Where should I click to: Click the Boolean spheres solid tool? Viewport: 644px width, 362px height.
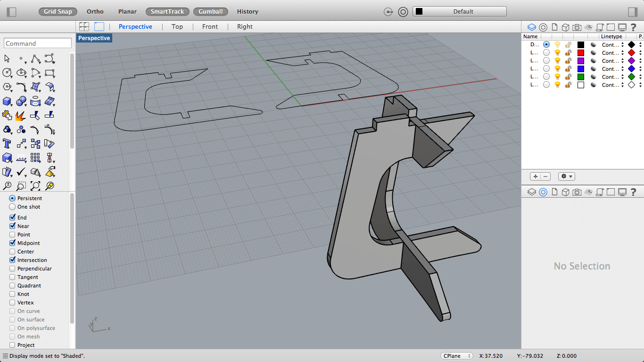(x=21, y=101)
